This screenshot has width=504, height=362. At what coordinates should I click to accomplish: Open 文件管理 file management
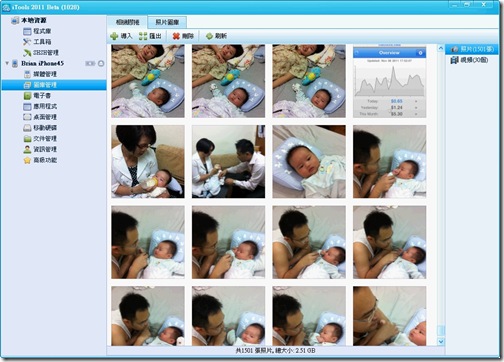(x=40, y=138)
